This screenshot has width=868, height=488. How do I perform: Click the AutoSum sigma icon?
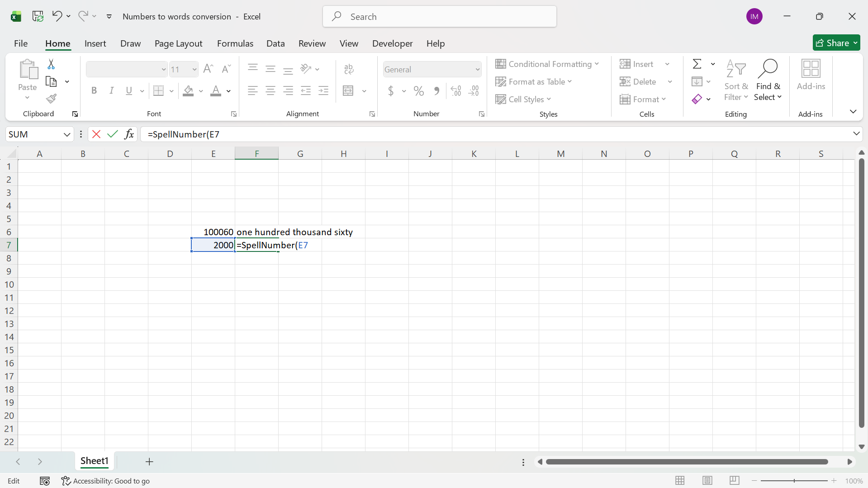point(697,64)
